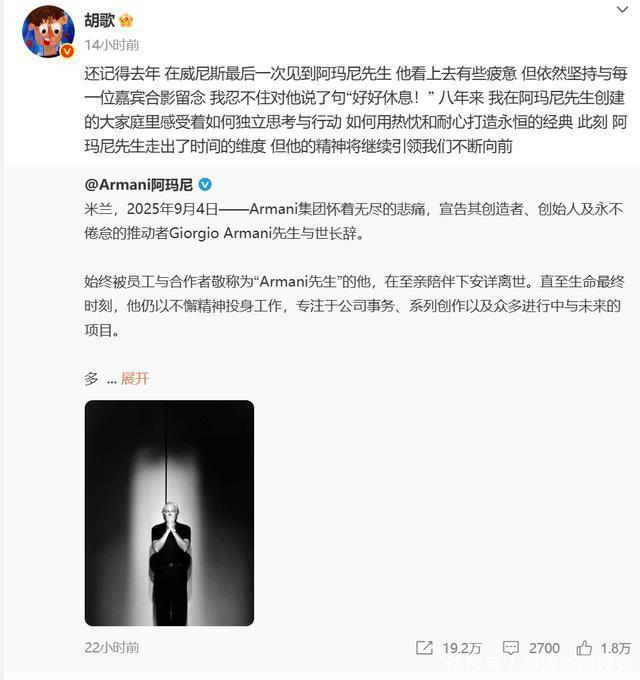Click the 22小时前 original post timestamp
The height and width of the screenshot is (680, 640).
click(x=112, y=648)
